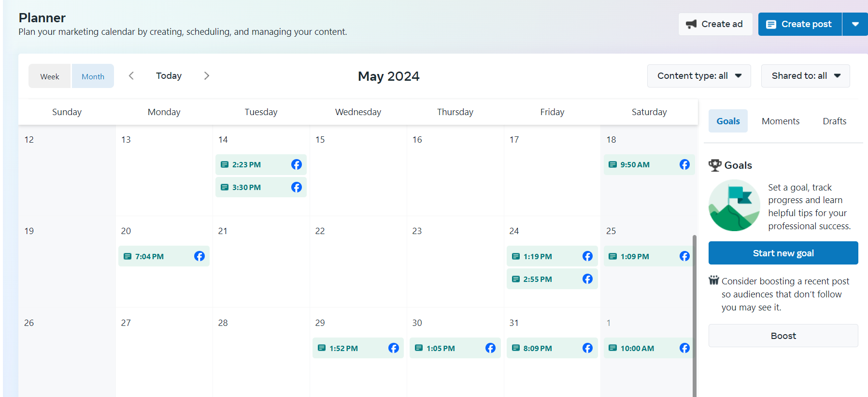This screenshot has height=397, width=868.
Task: Switch calendar to Week view
Action: pyautogui.click(x=50, y=76)
